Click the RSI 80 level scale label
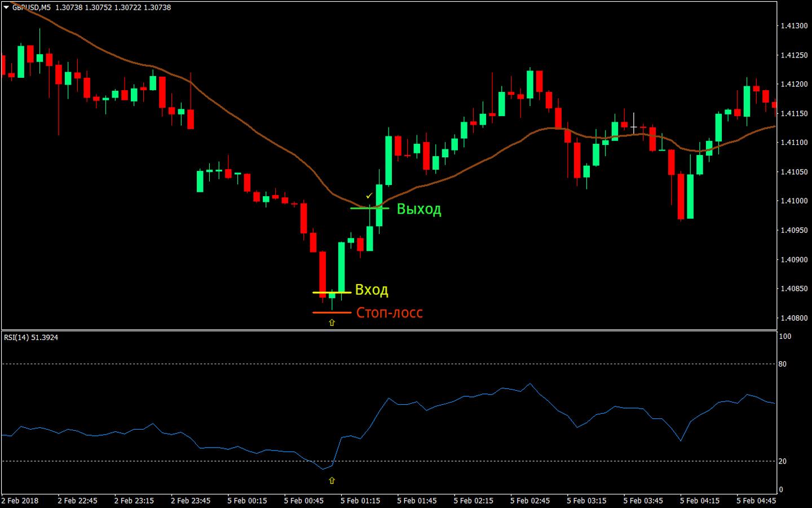 coord(782,364)
